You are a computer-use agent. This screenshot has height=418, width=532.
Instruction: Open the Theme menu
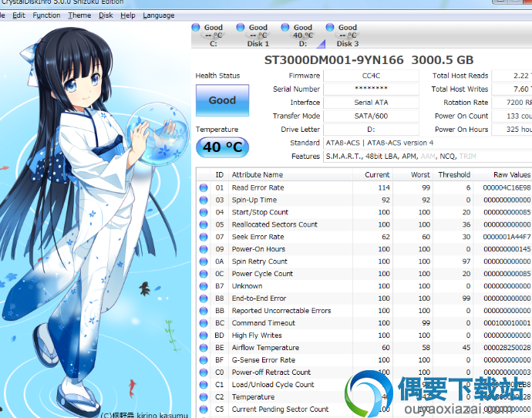point(79,15)
